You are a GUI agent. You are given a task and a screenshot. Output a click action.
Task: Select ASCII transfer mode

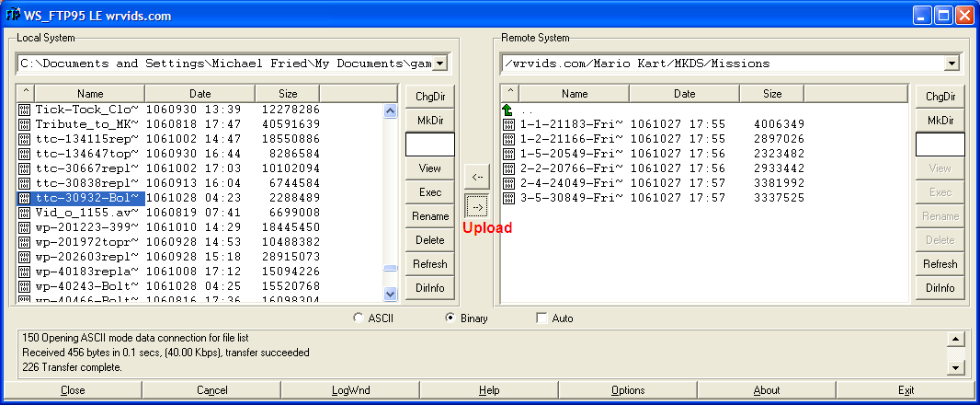click(359, 318)
